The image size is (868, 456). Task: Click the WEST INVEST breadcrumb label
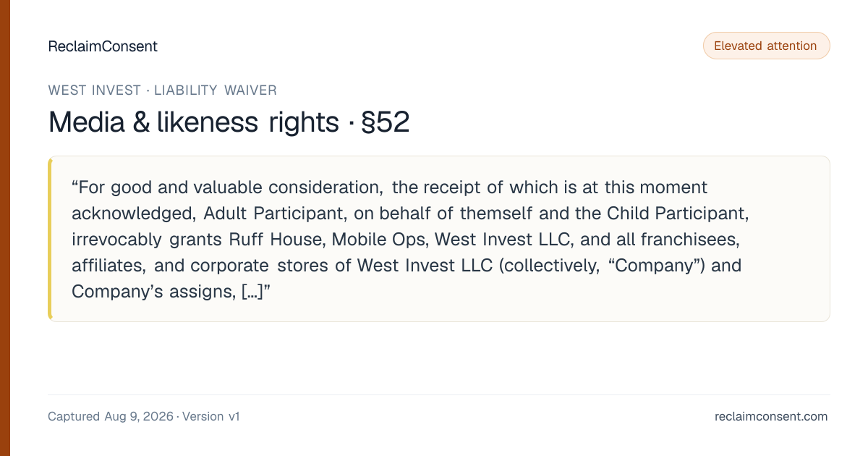[94, 90]
